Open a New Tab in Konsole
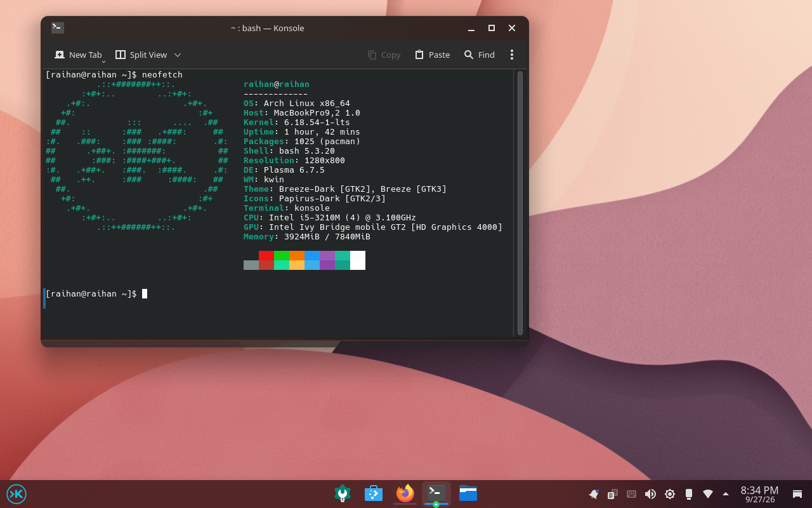 (x=78, y=55)
